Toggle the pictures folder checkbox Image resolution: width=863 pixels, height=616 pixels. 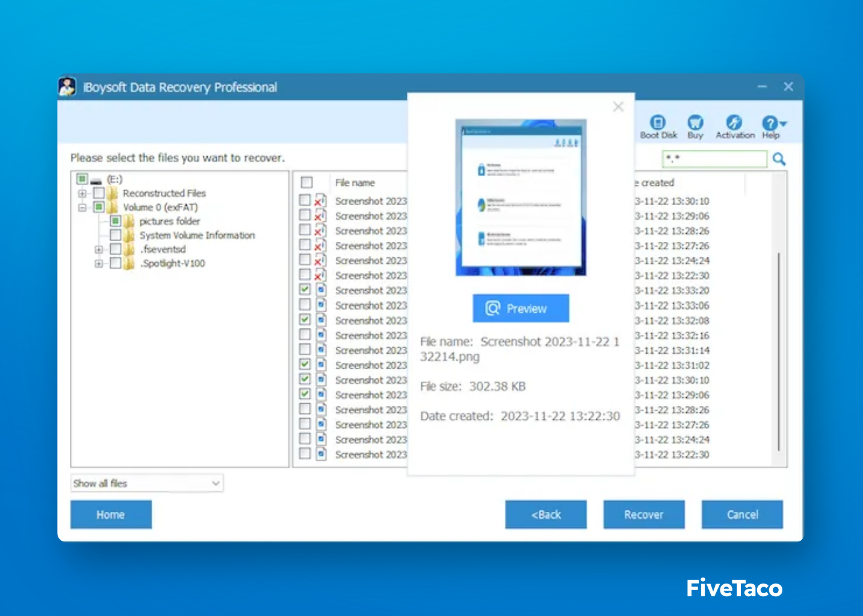coord(115,221)
